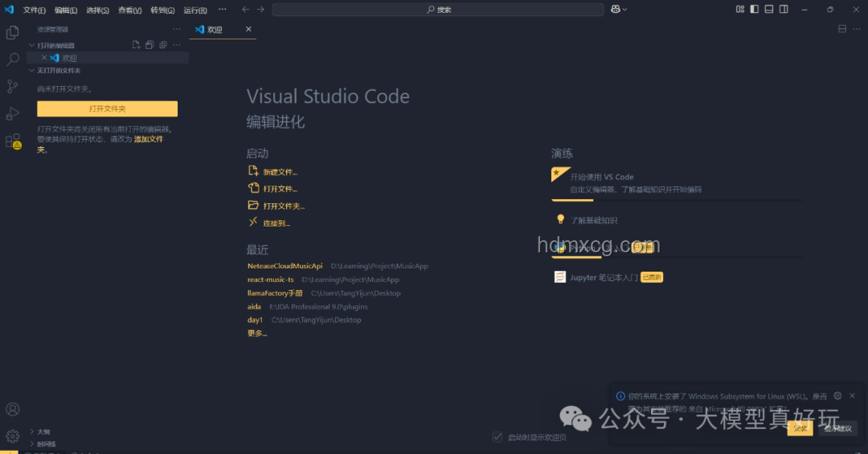The image size is (868, 454).
Task: Open the 文件(F) menu
Action: coord(35,10)
